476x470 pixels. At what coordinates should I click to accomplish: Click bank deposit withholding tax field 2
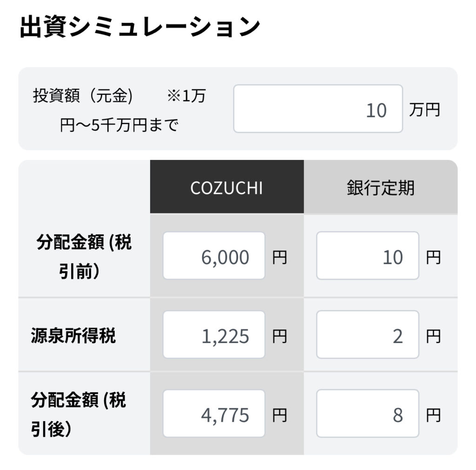(x=368, y=335)
